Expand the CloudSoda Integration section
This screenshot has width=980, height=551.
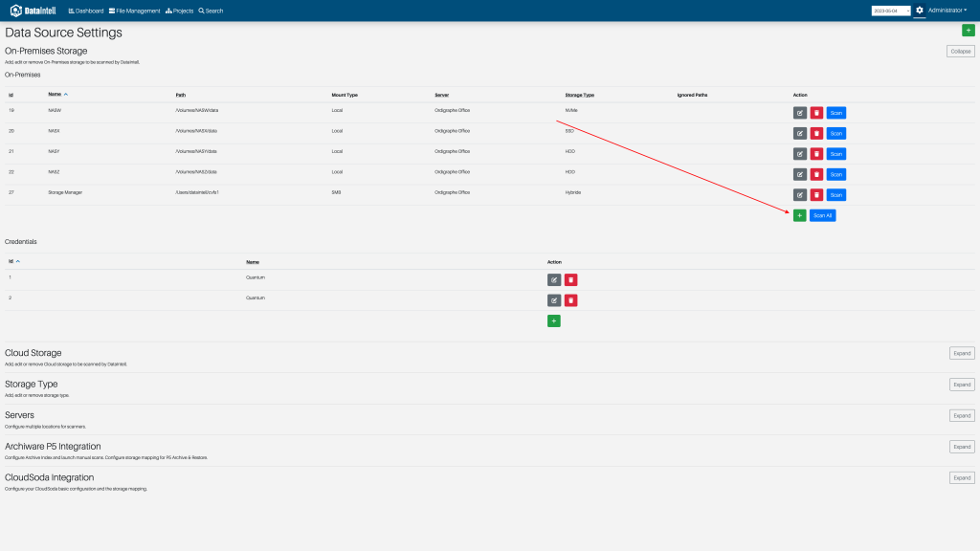[962, 478]
